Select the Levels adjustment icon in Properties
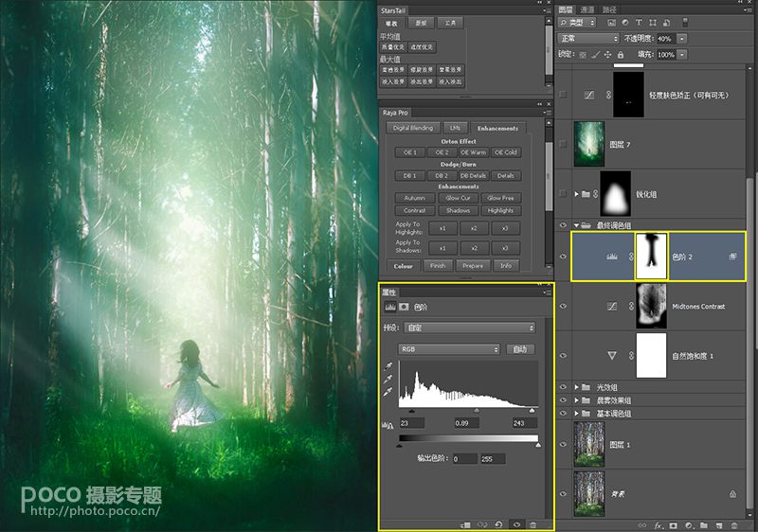 tap(390, 307)
